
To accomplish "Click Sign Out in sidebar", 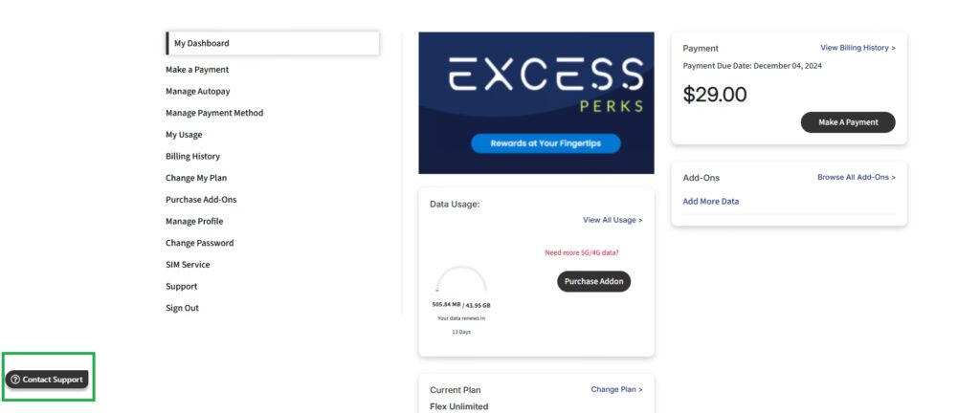I will [x=182, y=308].
